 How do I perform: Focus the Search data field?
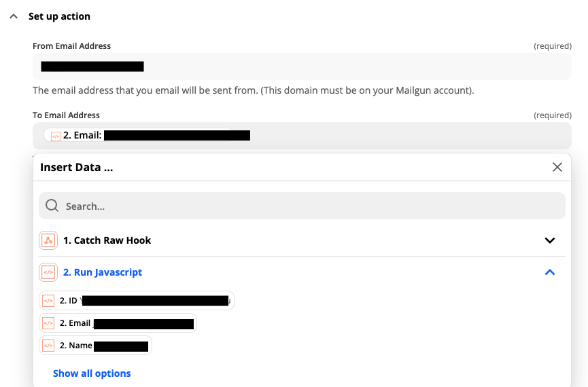302,206
